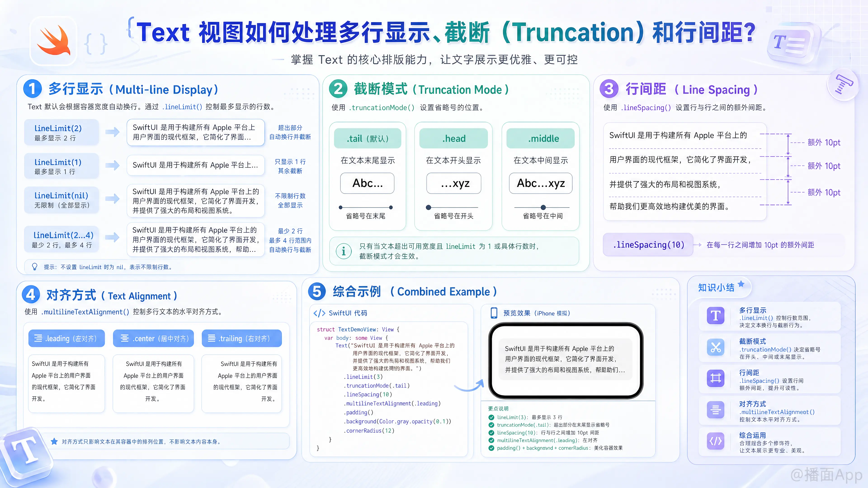
Task: Click the .lineSpacing() link in Line Spacing description
Action: (x=646, y=108)
